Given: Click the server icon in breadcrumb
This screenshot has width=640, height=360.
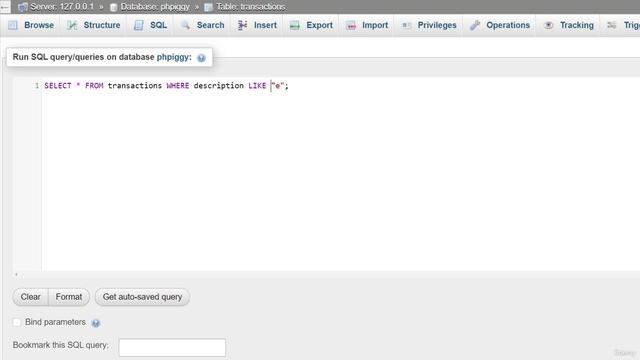Looking at the screenshot, I should pyautogui.click(x=23, y=7).
